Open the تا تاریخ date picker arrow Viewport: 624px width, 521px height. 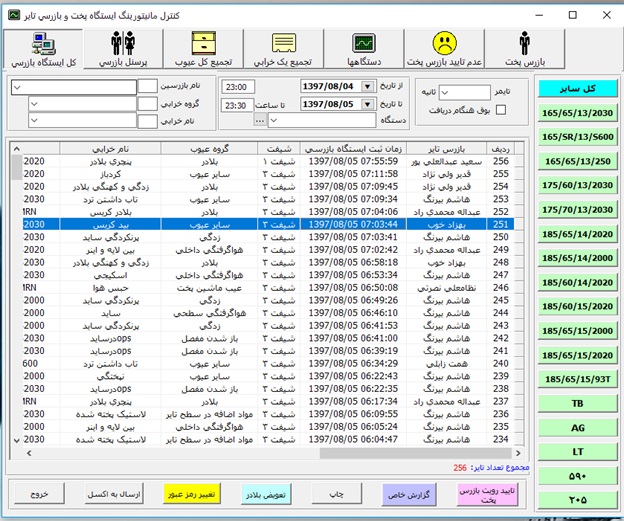(x=367, y=104)
